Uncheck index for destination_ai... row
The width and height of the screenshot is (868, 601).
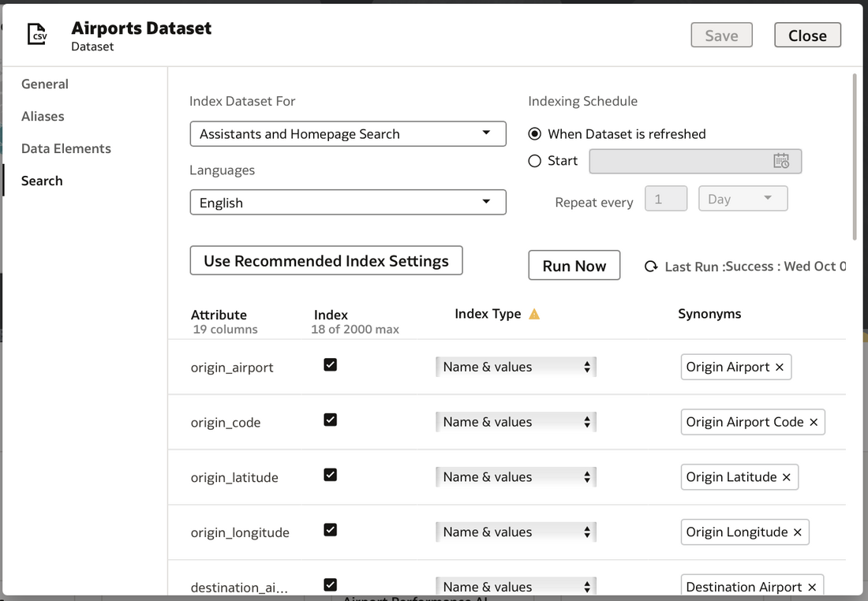tap(331, 585)
